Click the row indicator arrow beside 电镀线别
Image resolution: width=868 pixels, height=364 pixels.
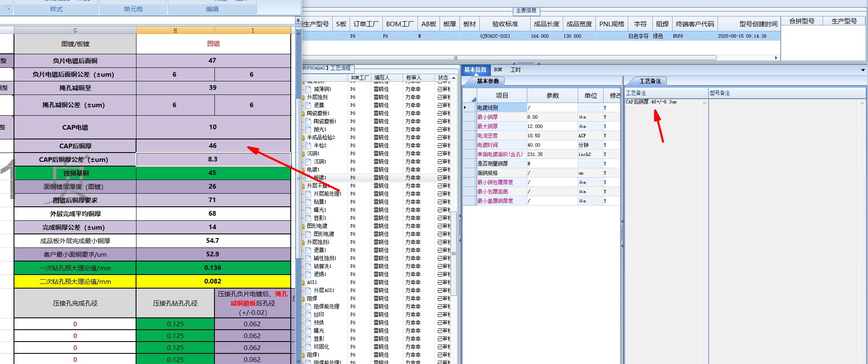(x=465, y=108)
